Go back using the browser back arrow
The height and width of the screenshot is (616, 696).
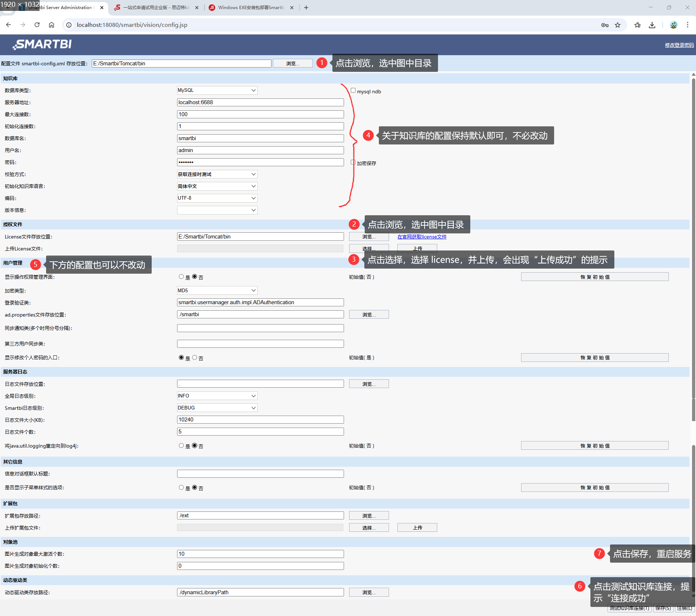coord(8,25)
